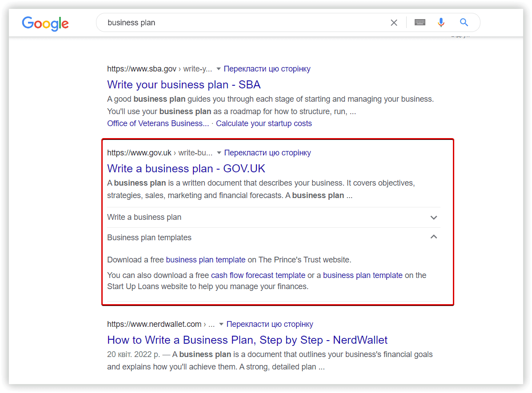Follow 'Office of Veterans Business...' sitelink
Screen dimensions: 532x393
click(158, 123)
